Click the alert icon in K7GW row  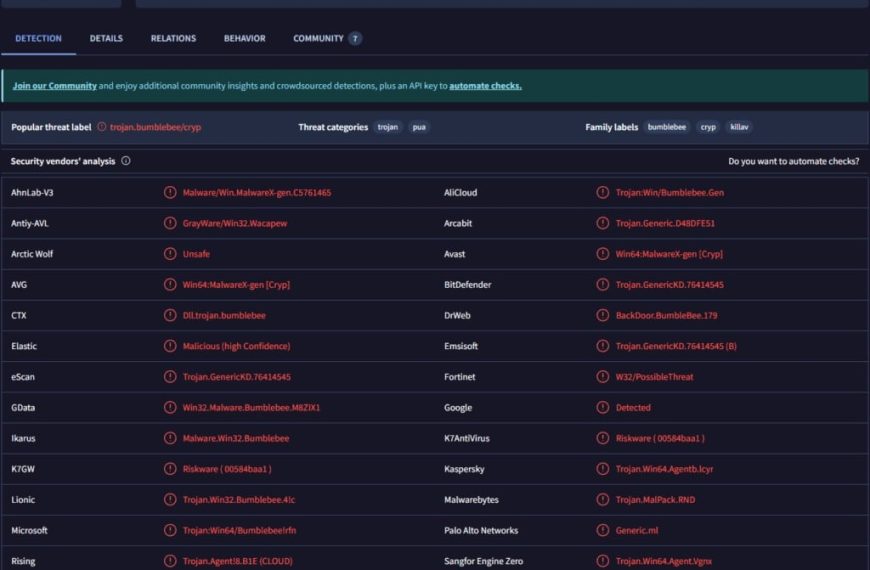(x=170, y=469)
